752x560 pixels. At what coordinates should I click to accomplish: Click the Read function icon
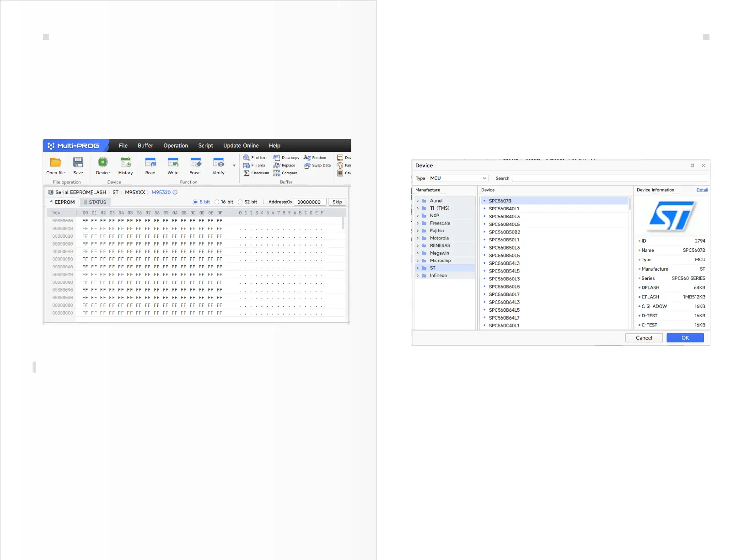(x=150, y=162)
